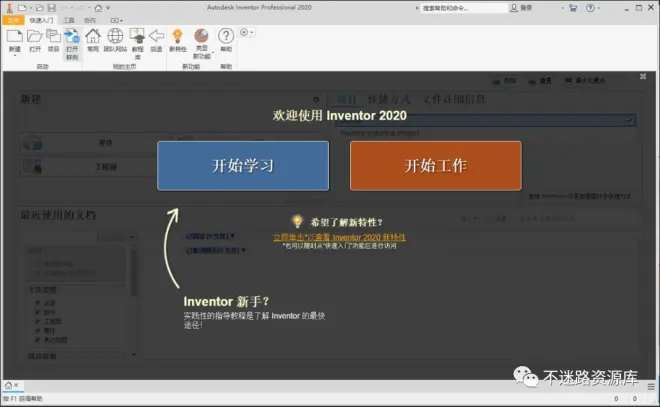Screen dimensions: 660x407
Task: Open the 教程库 (Tutorial Gallery) icon
Action: [138, 36]
